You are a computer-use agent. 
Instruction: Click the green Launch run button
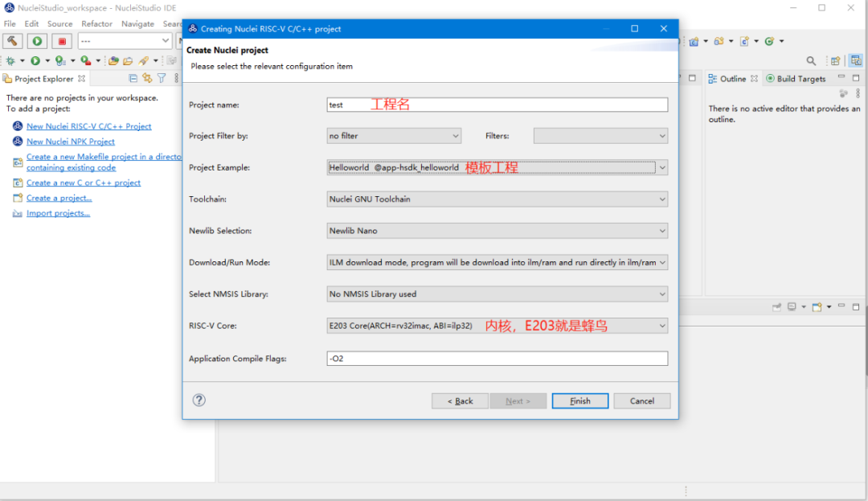(37, 41)
